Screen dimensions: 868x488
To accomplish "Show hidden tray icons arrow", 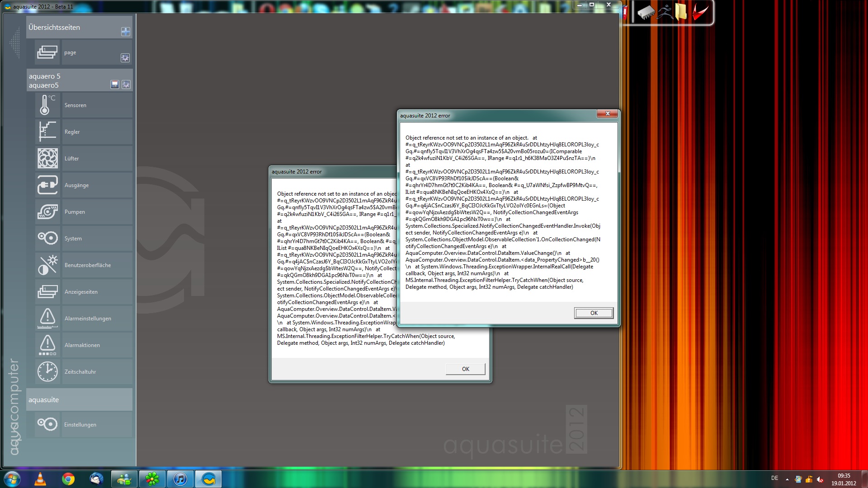I will tap(787, 479).
